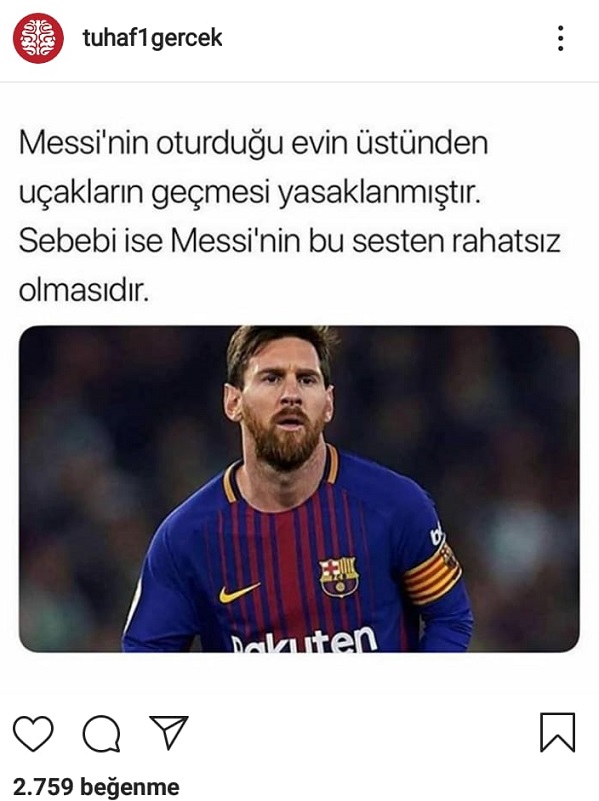Click the word "uçakların" in the caption
Viewport: 599px width, 801px height.
coord(81,195)
